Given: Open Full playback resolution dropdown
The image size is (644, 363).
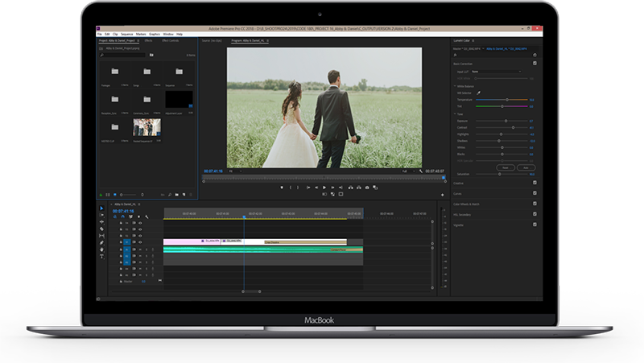Looking at the screenshot, I should tap(408, 171).
